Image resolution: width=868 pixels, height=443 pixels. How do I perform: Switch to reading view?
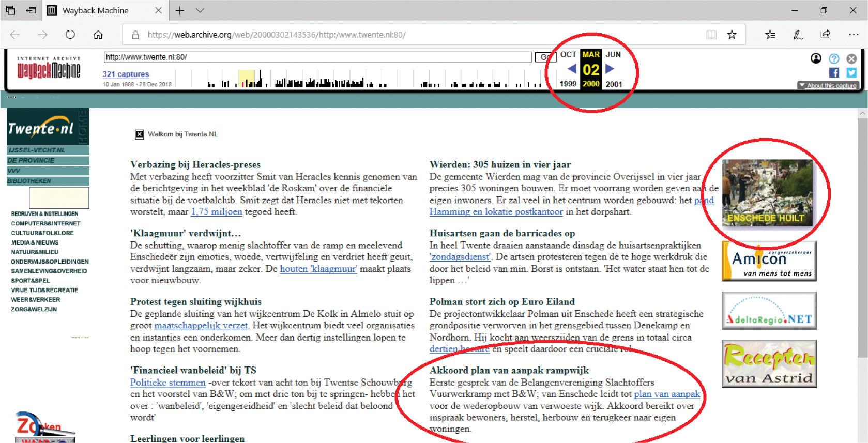pyautogui.click(x=711, y=35)
